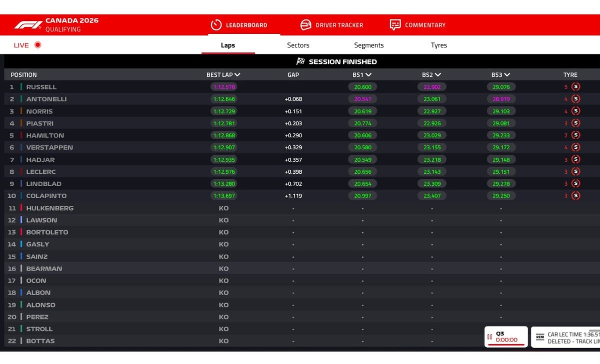Screen dimensions: 600x364
Task: Switch to the Tyres tab
Action: pos(439,45)
